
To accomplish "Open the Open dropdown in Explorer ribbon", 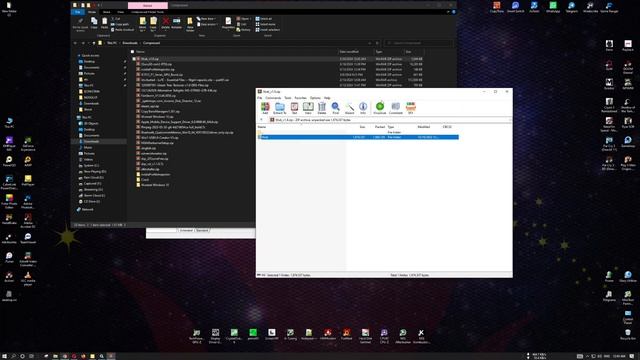I will point(244,19).
